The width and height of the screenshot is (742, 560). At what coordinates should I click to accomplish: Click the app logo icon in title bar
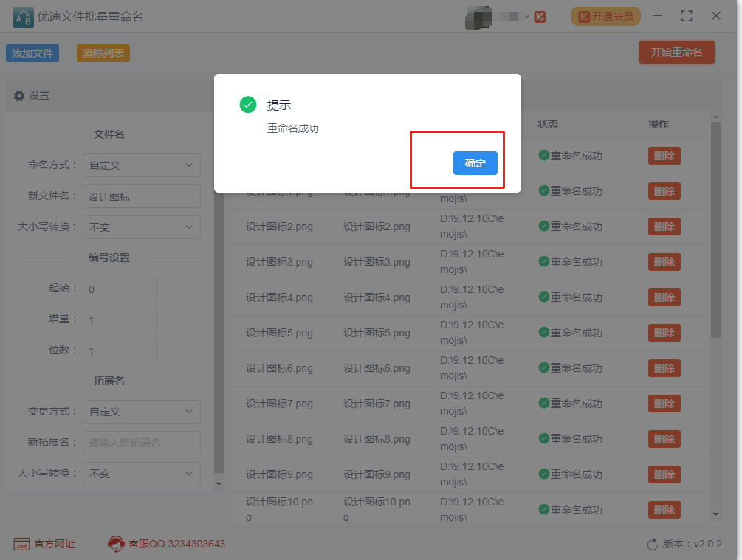click(23, 18)
